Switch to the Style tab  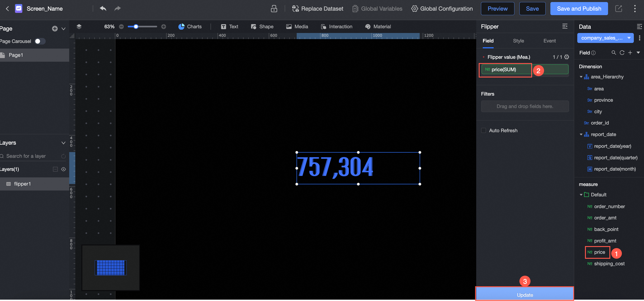518,41
